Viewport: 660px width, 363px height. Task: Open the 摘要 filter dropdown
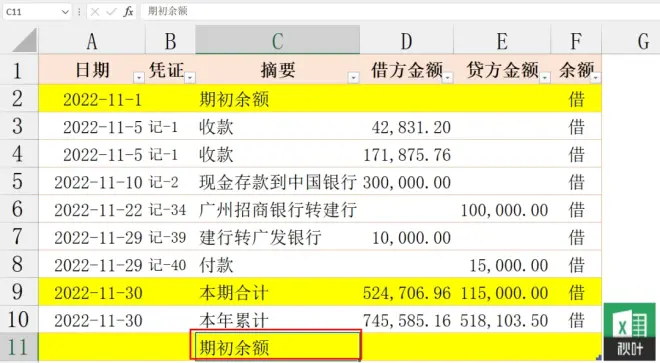click(354, 77)
